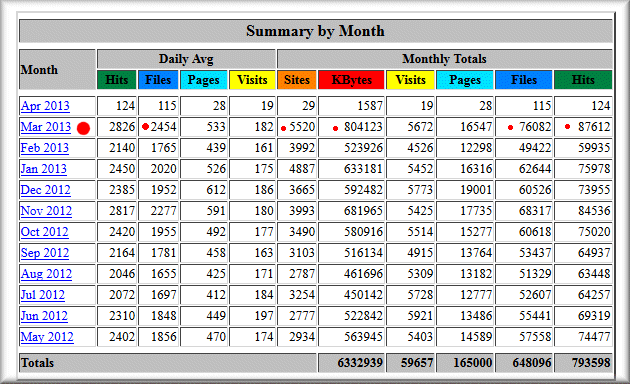Click the green Hits header under Monthly Totals
Screen dimensions: 630x384
[583, 80]
